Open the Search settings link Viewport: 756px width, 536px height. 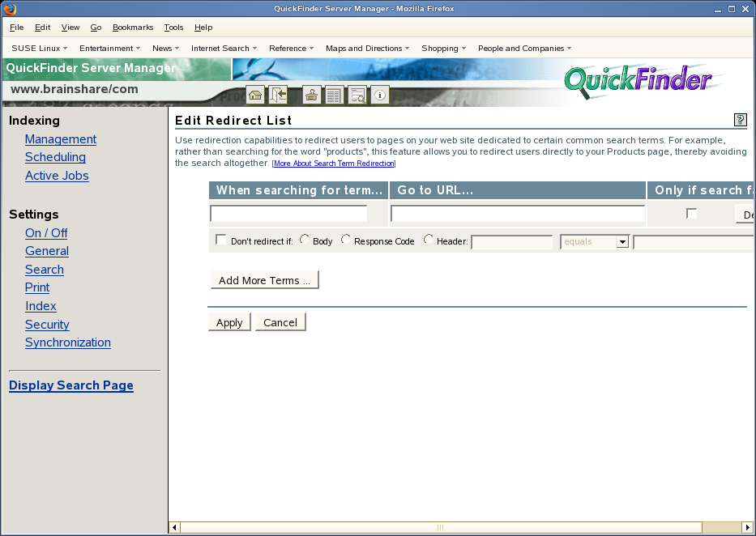[45, 270]
